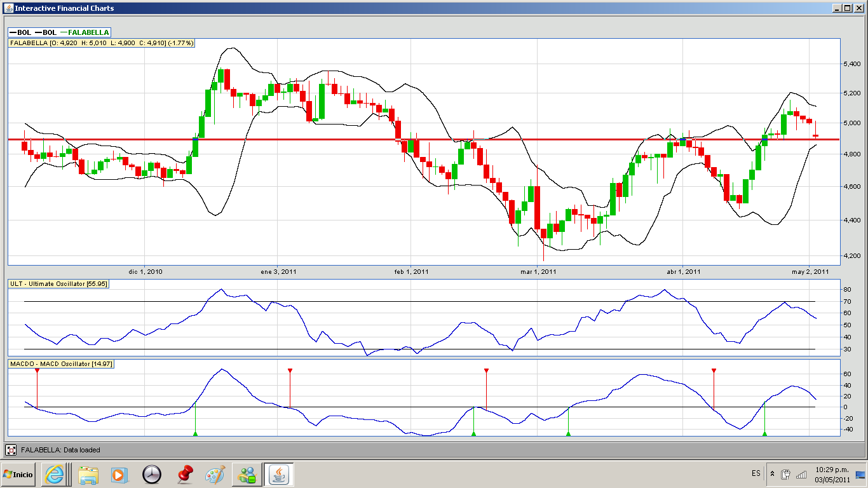Click the Inicio start button
The height and width of the screenshot is (488, 868).
pyautogui.click(x=18, y=474)
